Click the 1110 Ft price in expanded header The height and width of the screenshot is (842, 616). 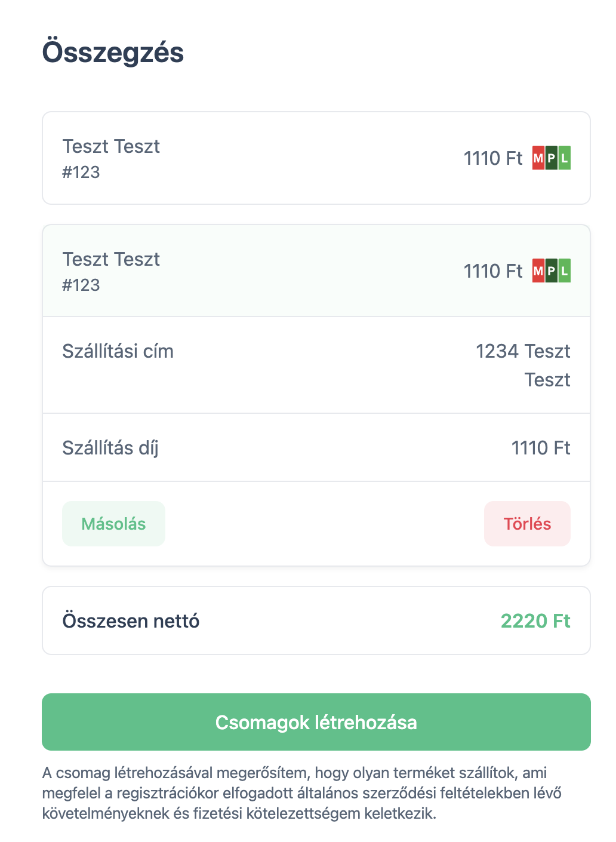[x=492, y=271]
